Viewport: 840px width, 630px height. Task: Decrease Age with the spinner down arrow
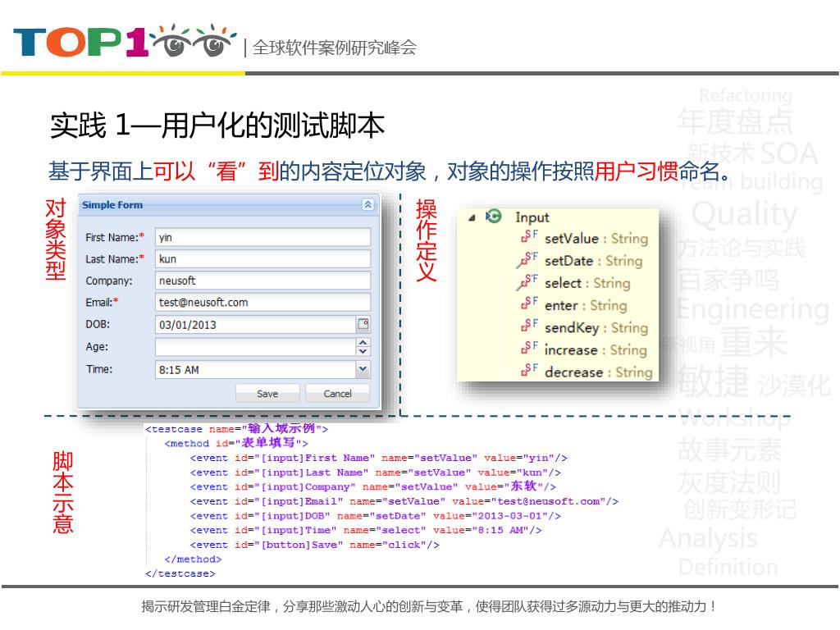[363, 351]
